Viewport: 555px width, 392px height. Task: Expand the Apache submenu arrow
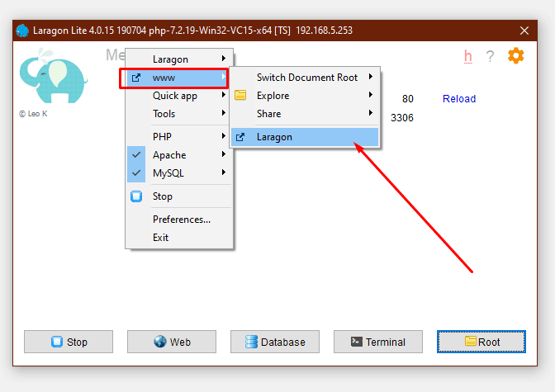click(224, 153)
